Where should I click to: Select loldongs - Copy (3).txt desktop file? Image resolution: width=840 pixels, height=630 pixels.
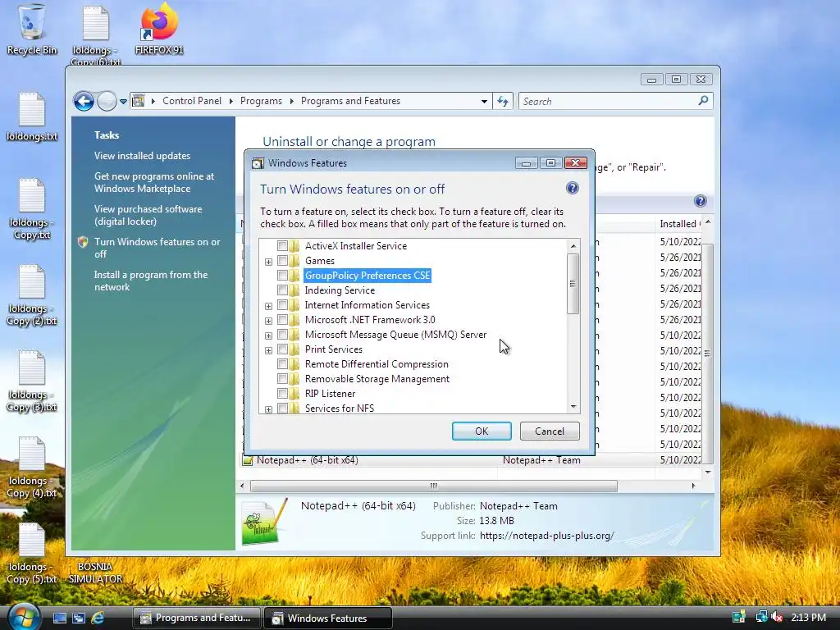pyautogui.click(x=32, y=381)
